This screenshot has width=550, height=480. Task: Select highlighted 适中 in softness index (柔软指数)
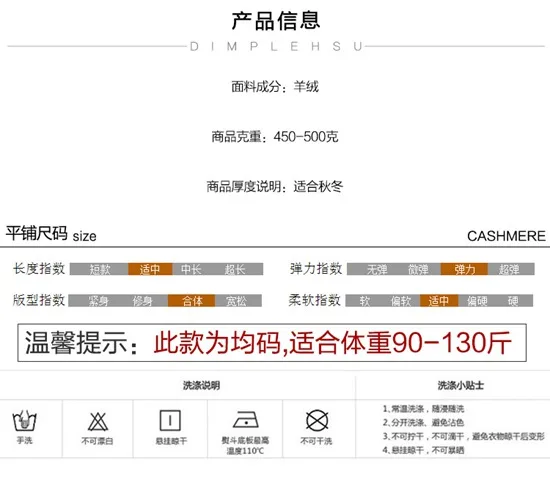tap(439, 301)
